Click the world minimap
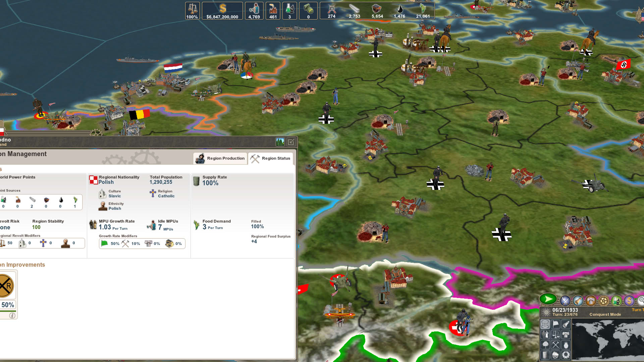644x362 pixels. (608, 340)
